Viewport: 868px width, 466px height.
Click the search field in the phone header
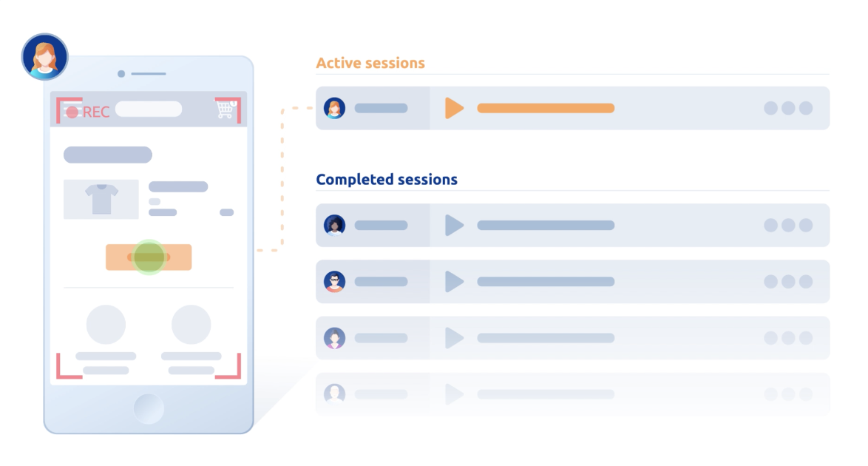coord(149,109)
